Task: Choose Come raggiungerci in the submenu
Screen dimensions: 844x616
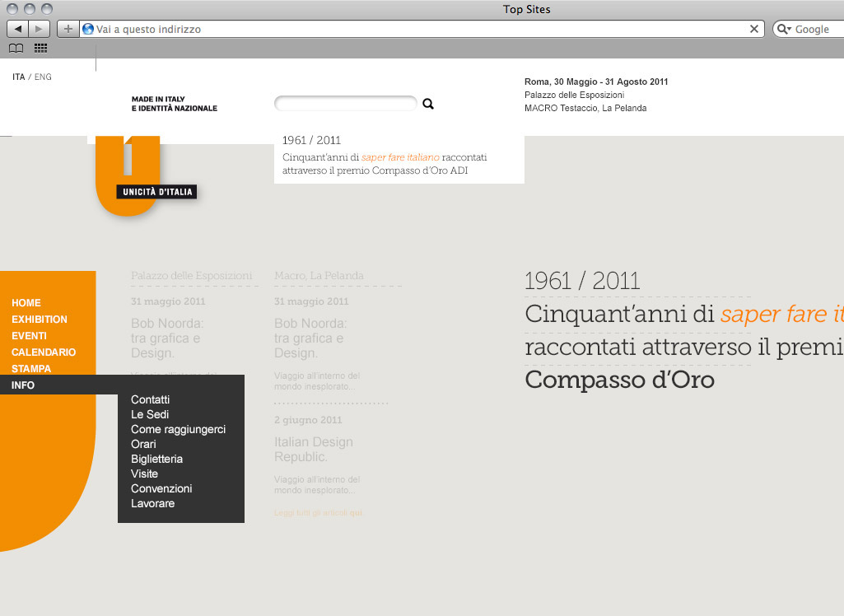Action: click(178, 429)
